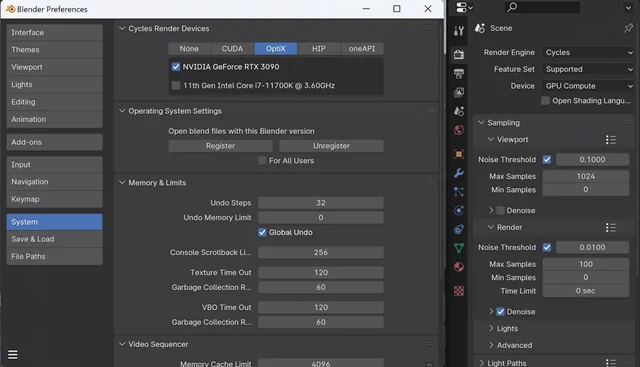
Task: Select the HIP device tab
Action: point(319,49)
